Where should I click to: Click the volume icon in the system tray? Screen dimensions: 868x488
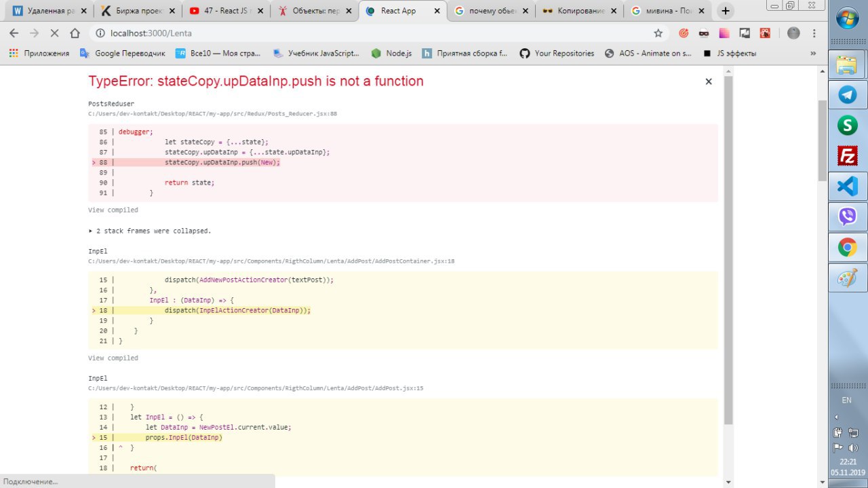(x=853, y=447)
